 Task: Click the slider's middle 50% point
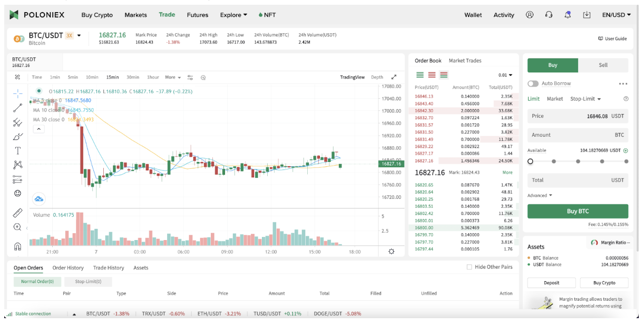(x=578, y=161)
